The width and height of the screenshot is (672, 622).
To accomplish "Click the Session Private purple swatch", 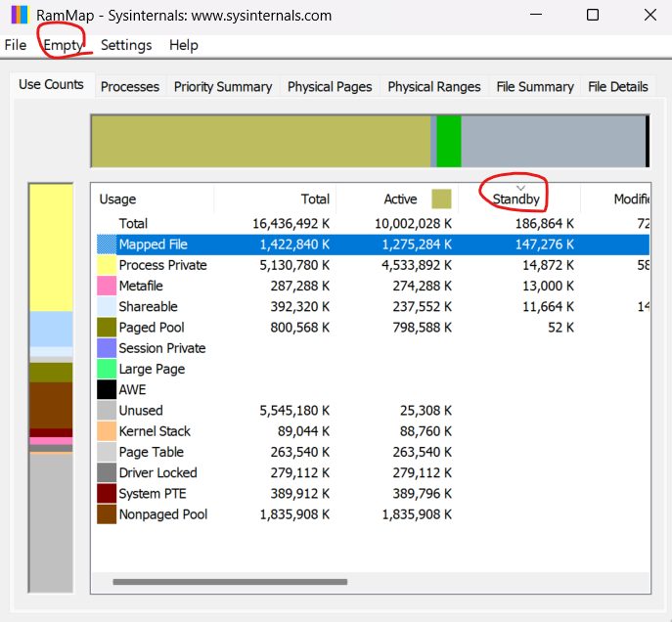I will point(107,348).
